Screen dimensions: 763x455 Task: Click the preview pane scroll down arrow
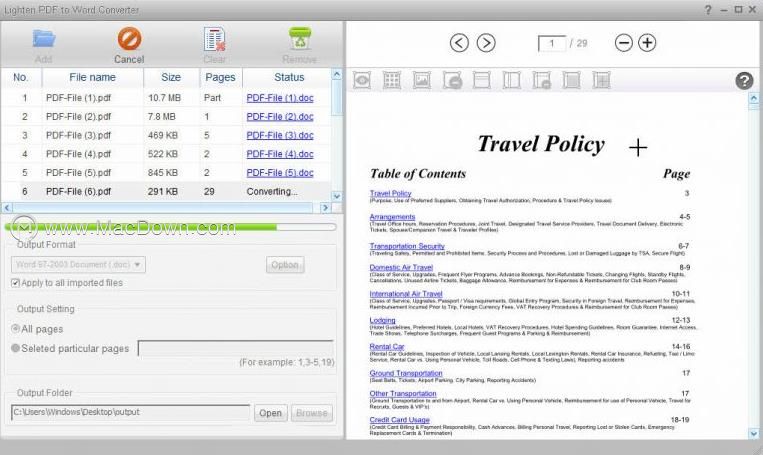pyautogui.click(x=754, y=433)
